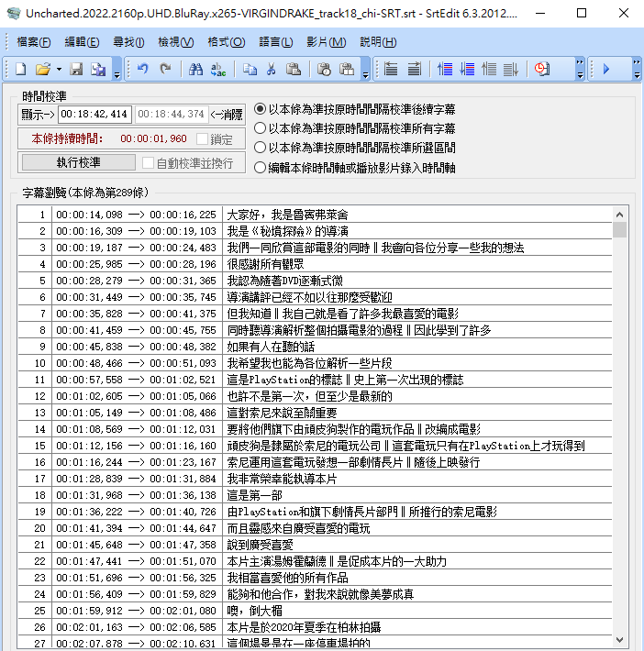Click the Save As icon
The width and height of the screenshot is (644, 651).
coord(98,69)
